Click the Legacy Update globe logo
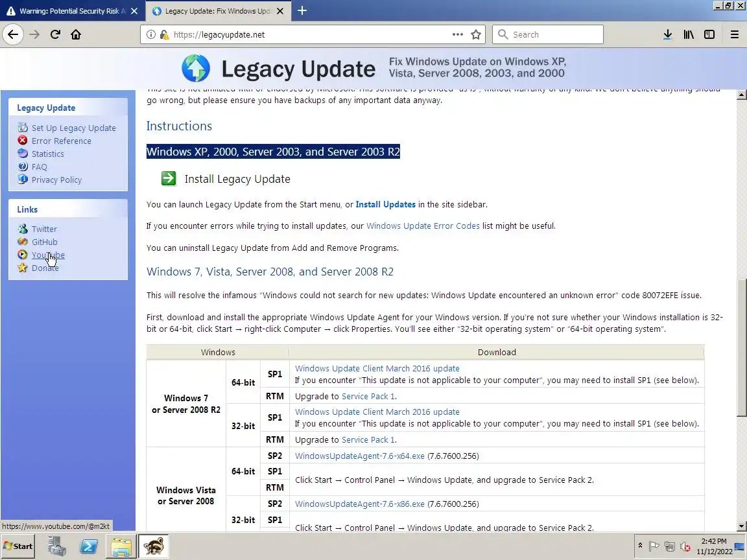 click(x=196, y=68)
